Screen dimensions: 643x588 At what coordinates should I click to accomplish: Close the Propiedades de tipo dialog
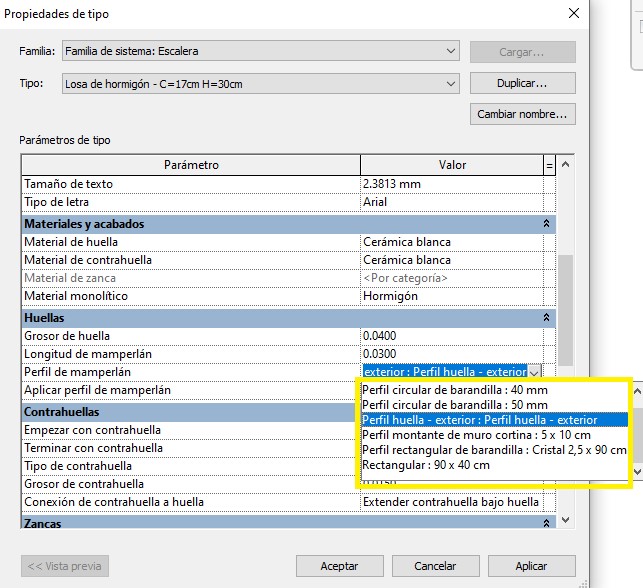[x=573, y=14]
